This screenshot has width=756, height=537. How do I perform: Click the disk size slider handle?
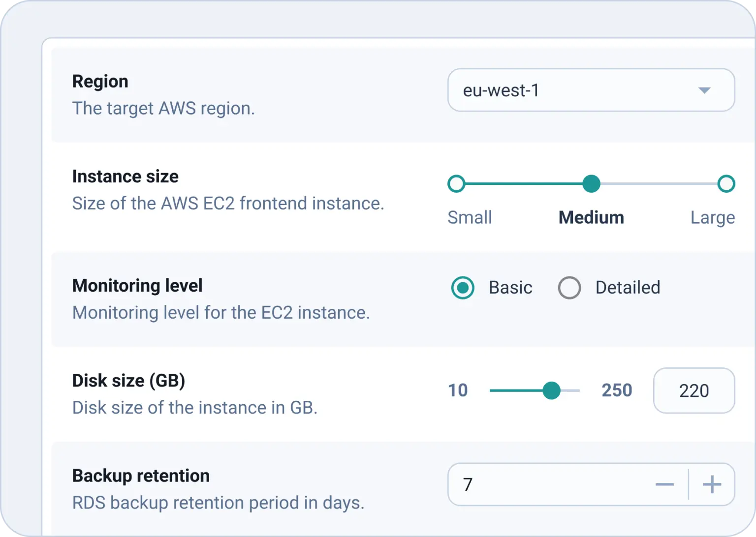point(551,391)
